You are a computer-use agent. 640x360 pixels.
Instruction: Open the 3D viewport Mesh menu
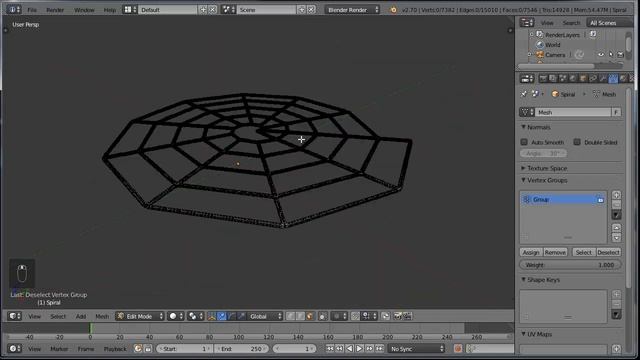102,316
